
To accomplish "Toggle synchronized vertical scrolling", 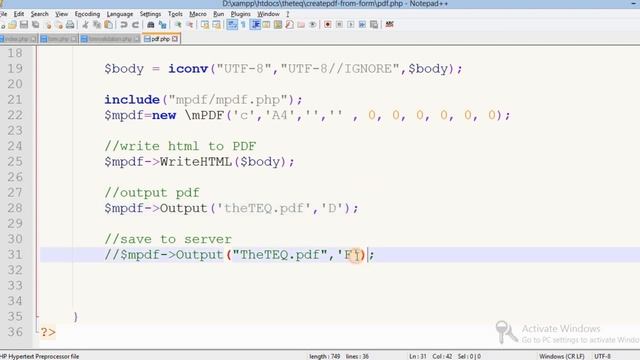I will pos(204,25).
